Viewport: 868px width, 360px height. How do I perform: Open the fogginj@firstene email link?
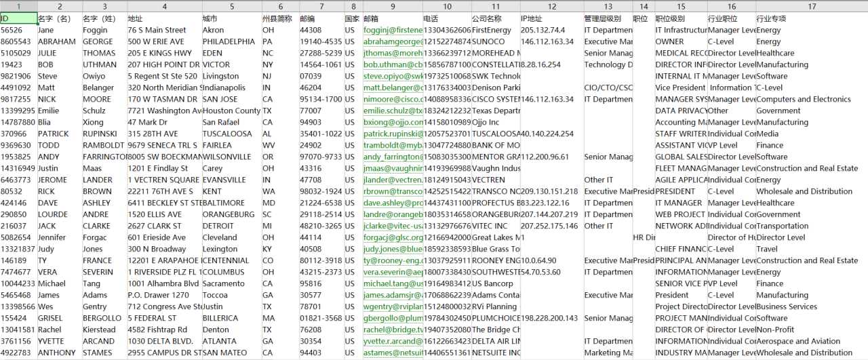(393, 30)
